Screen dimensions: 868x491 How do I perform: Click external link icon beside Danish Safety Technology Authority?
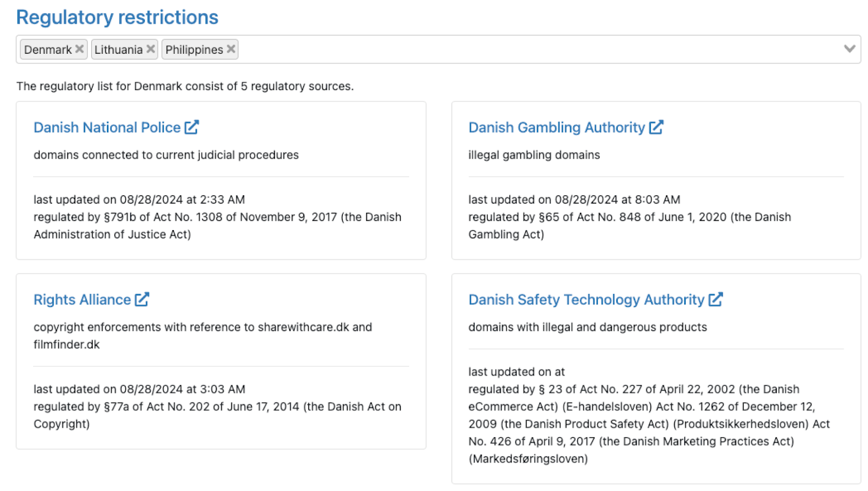pyautogui.click(x=716, y=299)
